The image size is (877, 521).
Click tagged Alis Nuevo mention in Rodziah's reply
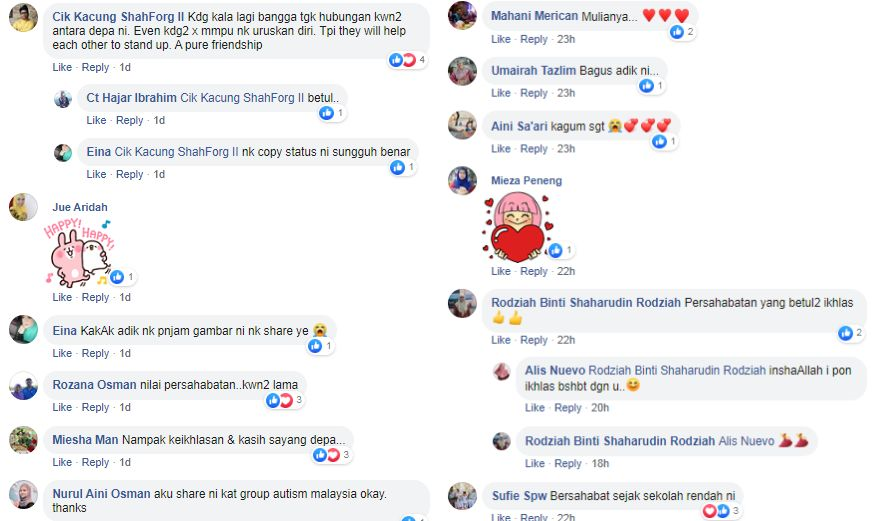coord(746,441)
